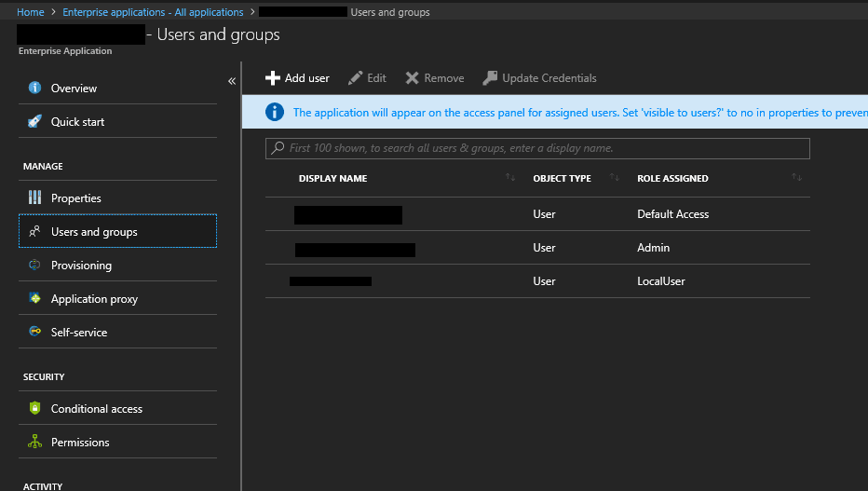Click the Provisioning sync icon
The image size is (868, 491).
tap(35, 266)
